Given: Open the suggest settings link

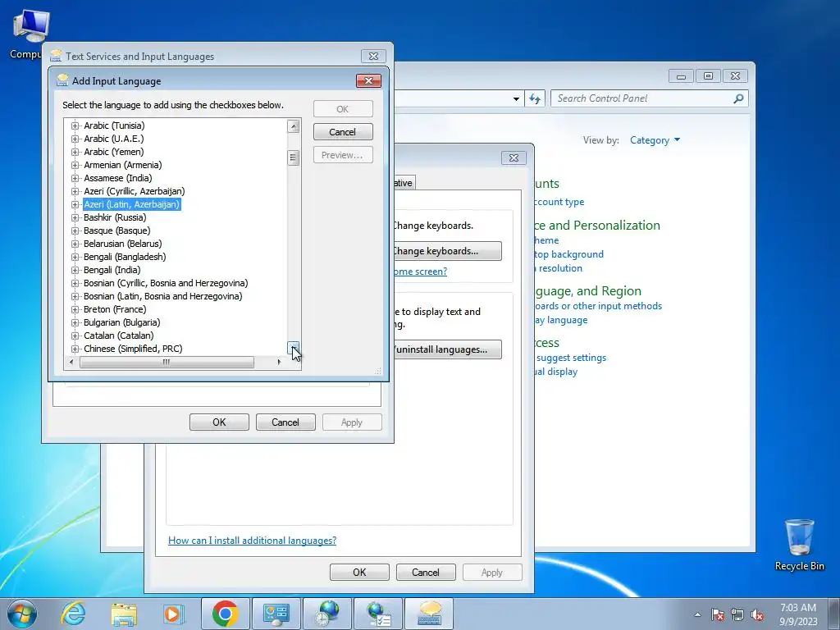Looking at the screenshot, I should click(x=571, y=358).
